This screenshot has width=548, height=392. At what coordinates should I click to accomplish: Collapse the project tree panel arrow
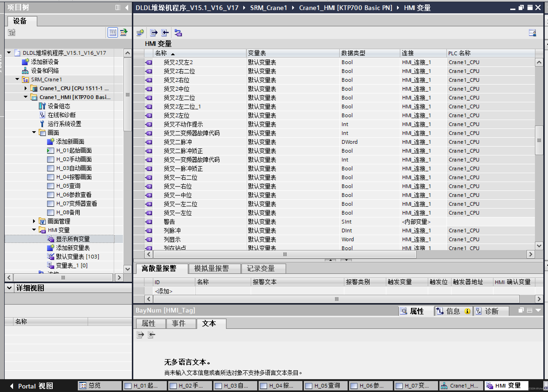[127, 7]
